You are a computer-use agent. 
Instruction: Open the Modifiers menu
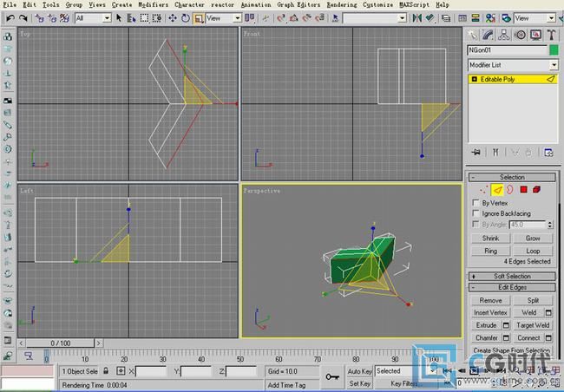(154, 4)
